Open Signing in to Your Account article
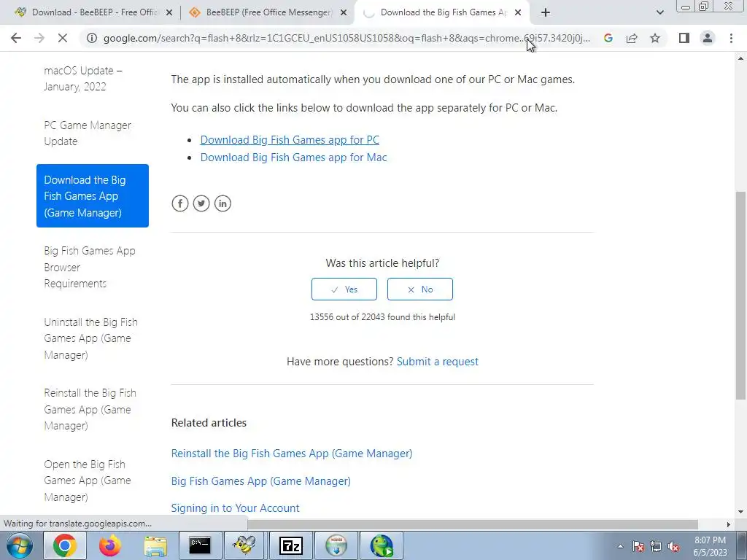747x560 pixels. 235,508
